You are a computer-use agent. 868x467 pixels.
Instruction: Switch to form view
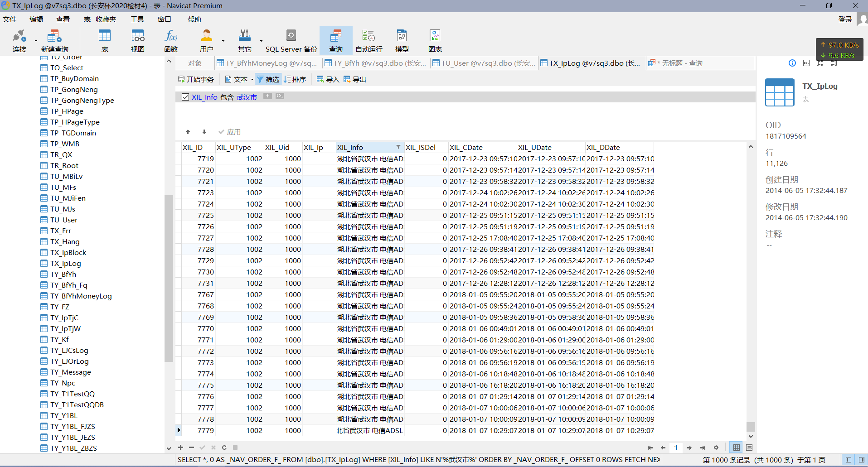[749, 448]
